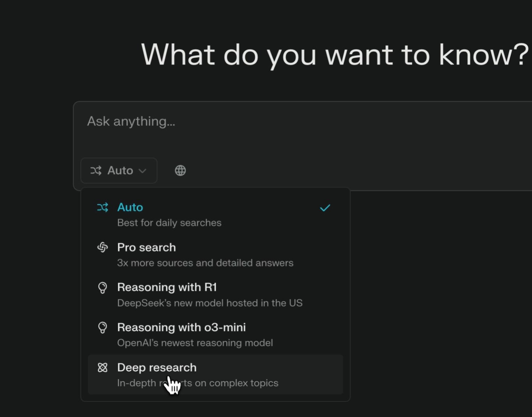The image size is (532, 417).
Task: Click the 3x more sources subtitle
Action: (206, 263)
